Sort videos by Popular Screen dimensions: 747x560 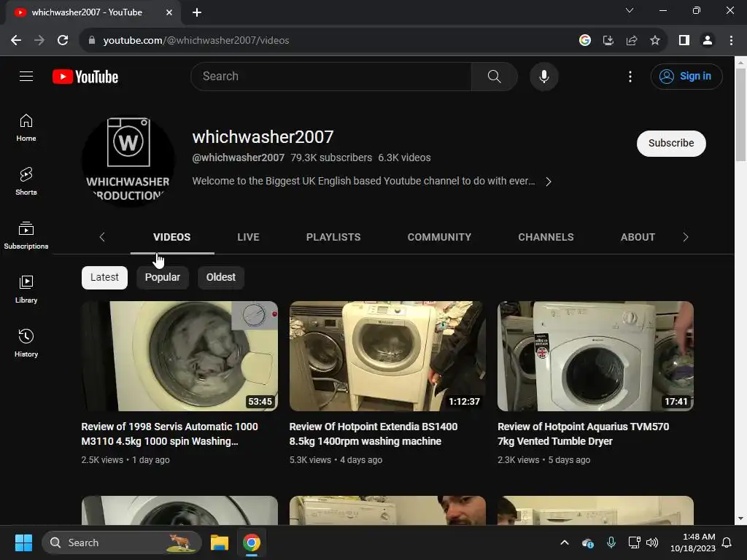click(x=163, y=278)
